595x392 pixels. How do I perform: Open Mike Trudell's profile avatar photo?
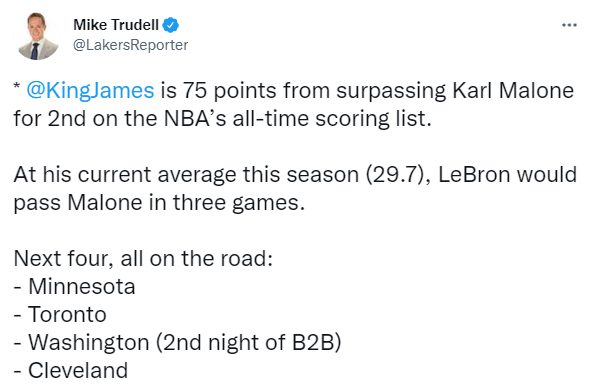(38, 36)
